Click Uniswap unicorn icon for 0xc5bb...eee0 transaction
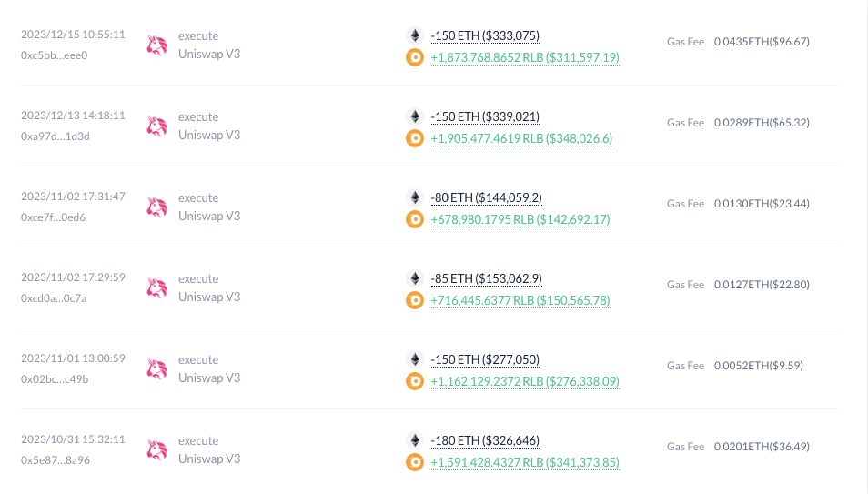 [157, 45]
